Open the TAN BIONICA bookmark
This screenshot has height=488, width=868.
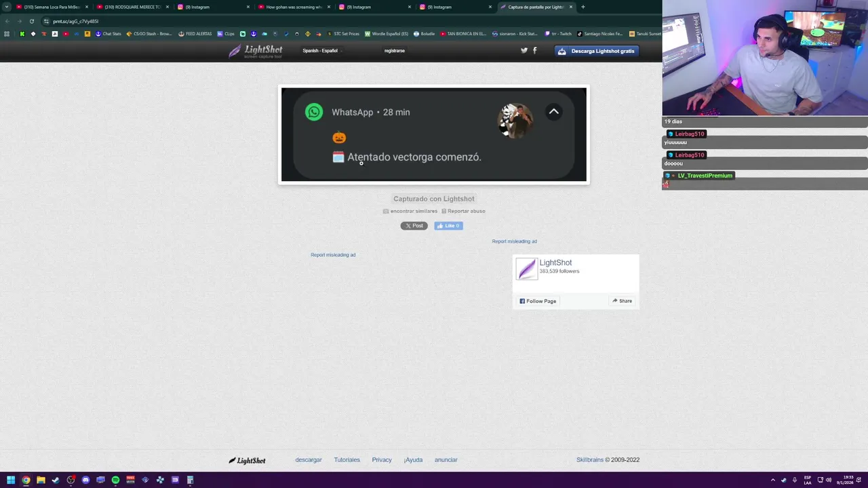point(463,34)
